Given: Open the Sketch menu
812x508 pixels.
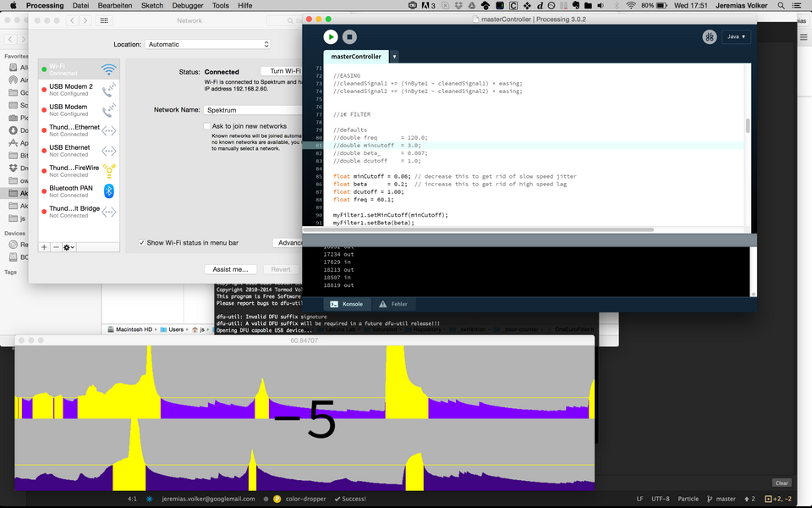Looking at the screenshot, I should [x=152, y=6].
